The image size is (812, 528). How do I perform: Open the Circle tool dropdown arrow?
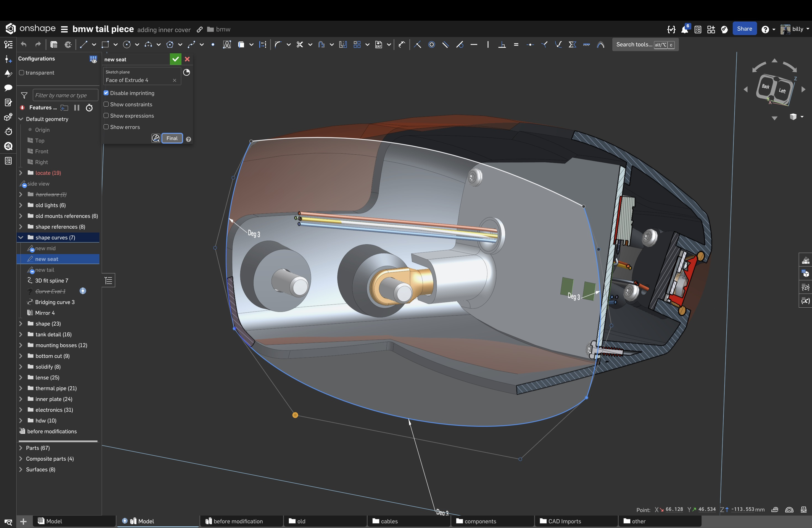coord(137,45)
